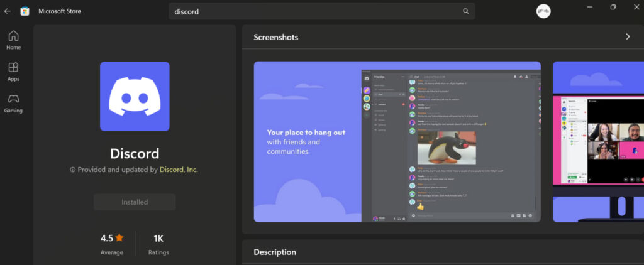The height and width of the screenshot is (265, 644).
Task: Go back using the back arrow
Action: click(x=8, y=11)
